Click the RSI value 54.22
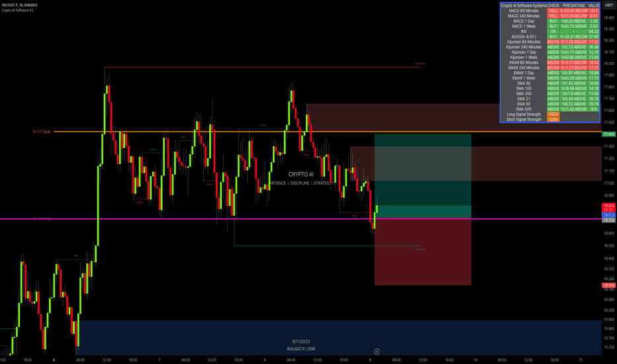 (x=593, y=32)
